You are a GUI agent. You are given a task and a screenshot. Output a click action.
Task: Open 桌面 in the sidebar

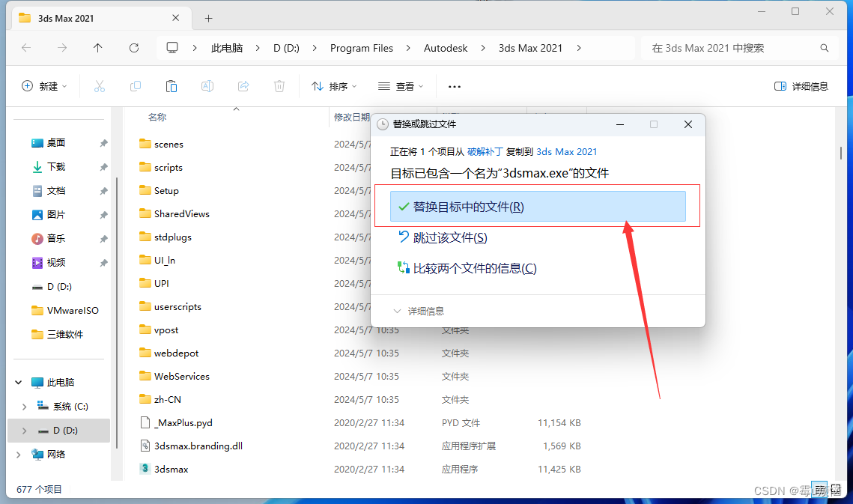click(x=56, y=142)
